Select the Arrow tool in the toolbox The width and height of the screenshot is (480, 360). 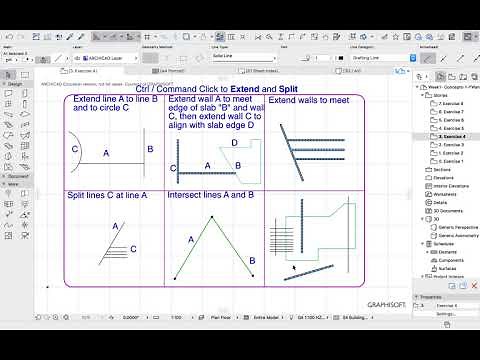[9, 75]
